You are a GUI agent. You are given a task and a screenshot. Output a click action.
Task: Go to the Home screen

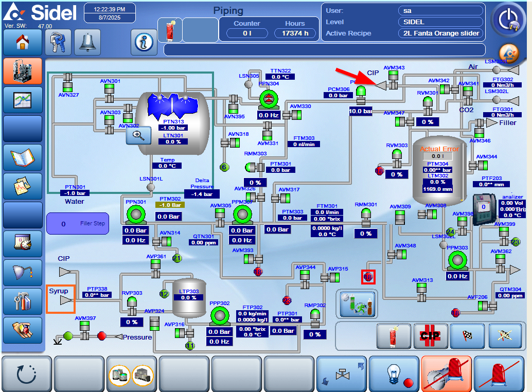pyautogui.click(x=23, y=42)
